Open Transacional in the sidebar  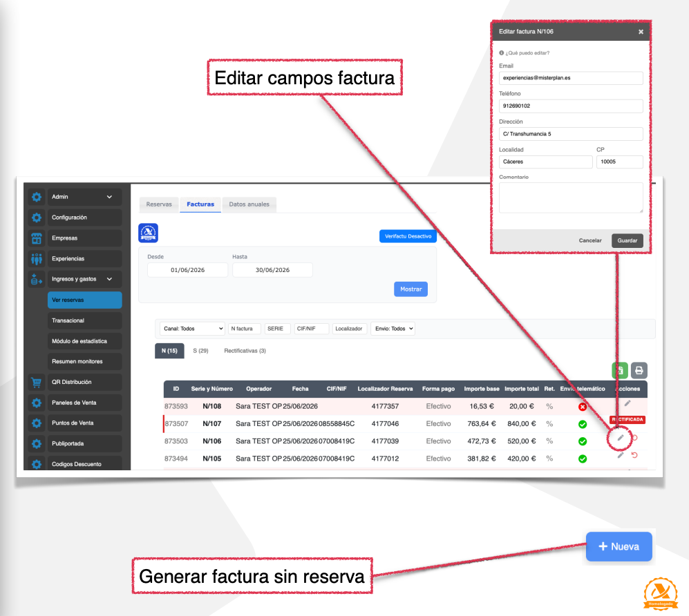pos(84,320)
